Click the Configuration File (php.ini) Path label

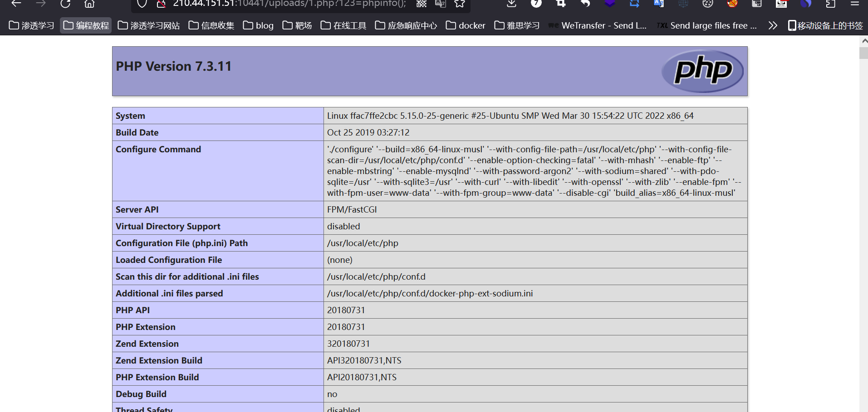[x=181, y=243]
